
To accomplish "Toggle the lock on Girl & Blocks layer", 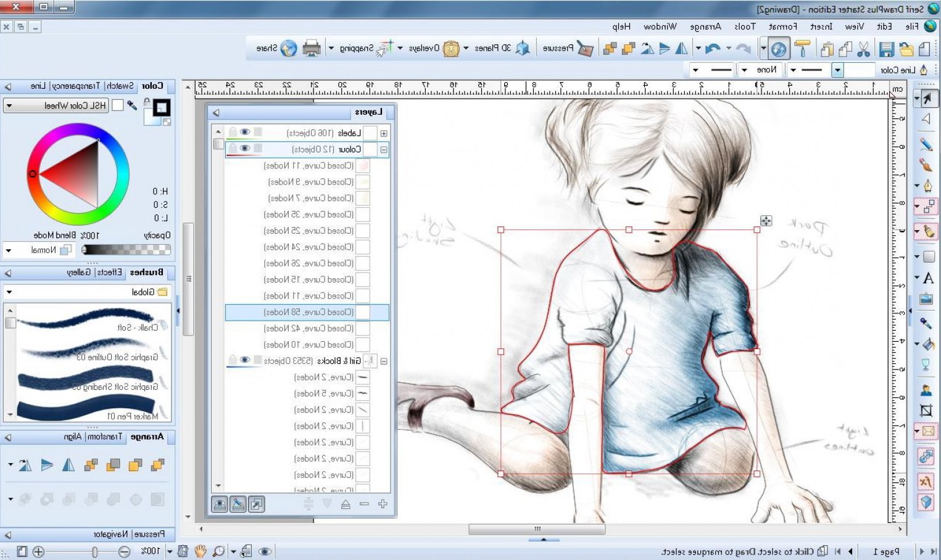I will pyautogui.click(x=233, y=360).
